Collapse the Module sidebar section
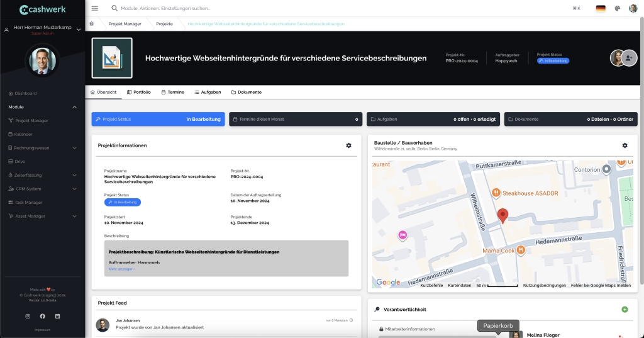This screenshot has height=338, width=644. [x=75, y=107]
